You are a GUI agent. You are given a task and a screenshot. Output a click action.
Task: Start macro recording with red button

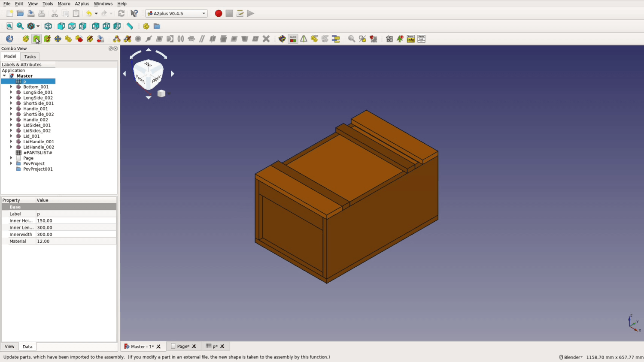point(219,13)
